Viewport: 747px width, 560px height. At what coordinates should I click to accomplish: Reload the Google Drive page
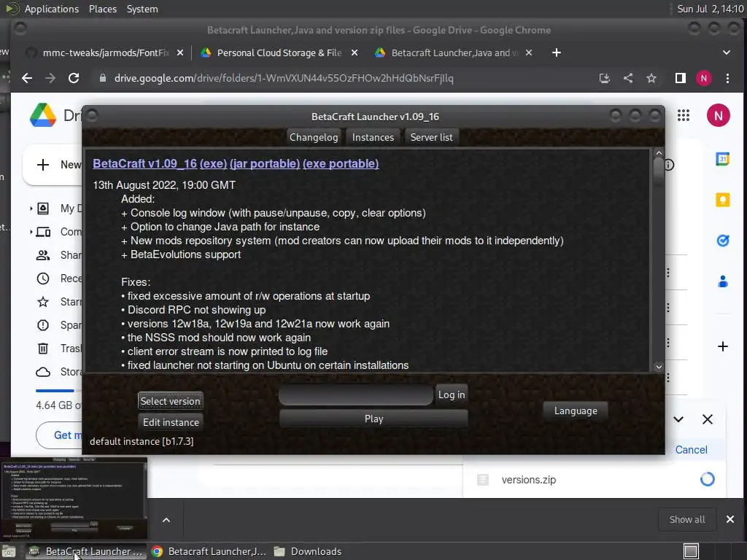point(74,78)
